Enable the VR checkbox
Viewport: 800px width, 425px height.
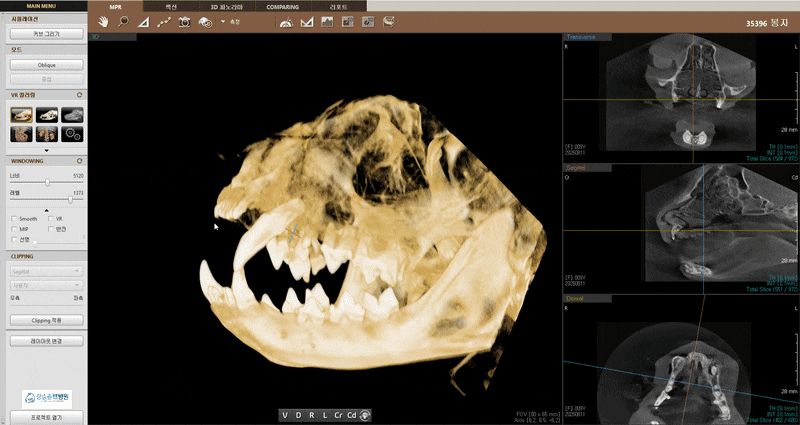click(x=51, y=219)
